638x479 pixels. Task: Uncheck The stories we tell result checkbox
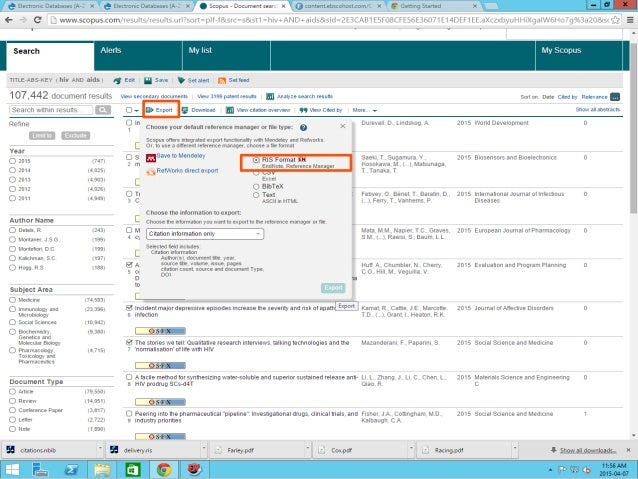pos(129,343)
